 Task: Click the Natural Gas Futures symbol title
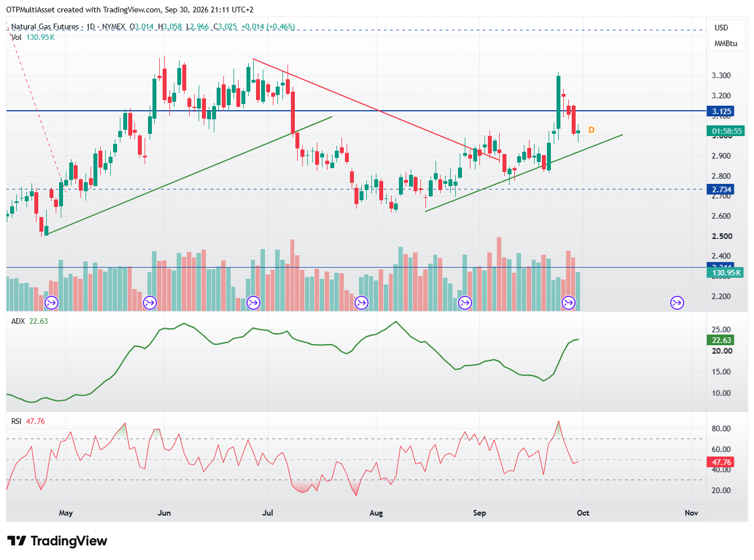pyautogui.click(x=45, y=26)
